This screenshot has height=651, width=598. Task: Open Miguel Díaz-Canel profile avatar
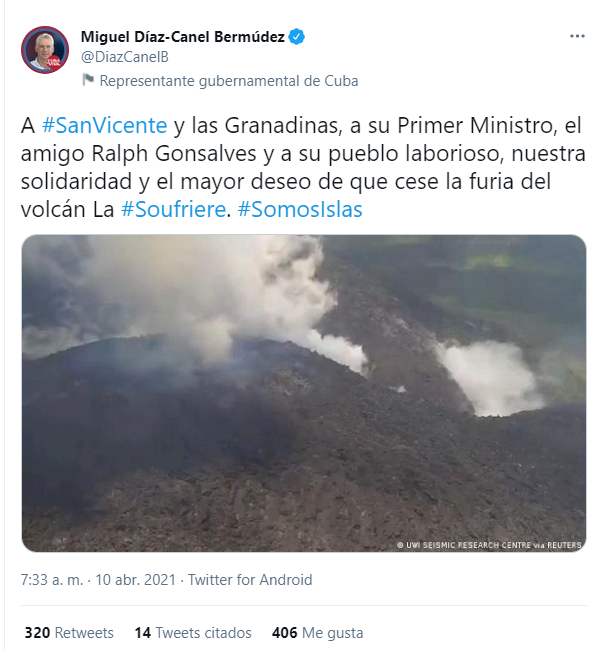45,50
